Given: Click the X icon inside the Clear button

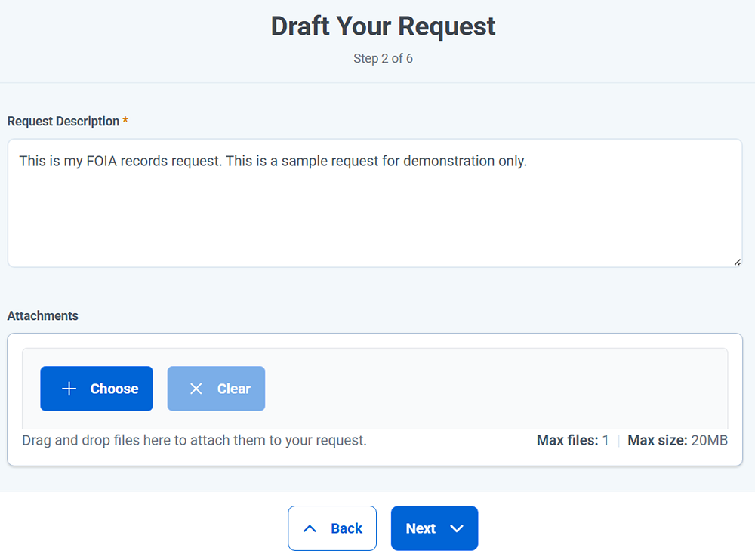Looking at the screenshot, I should click(x=196, y=388).
